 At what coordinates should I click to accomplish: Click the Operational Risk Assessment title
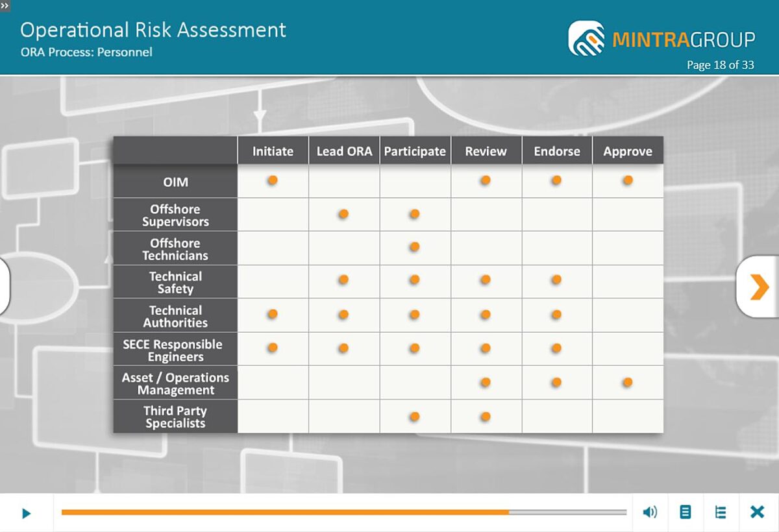(153, 30)
